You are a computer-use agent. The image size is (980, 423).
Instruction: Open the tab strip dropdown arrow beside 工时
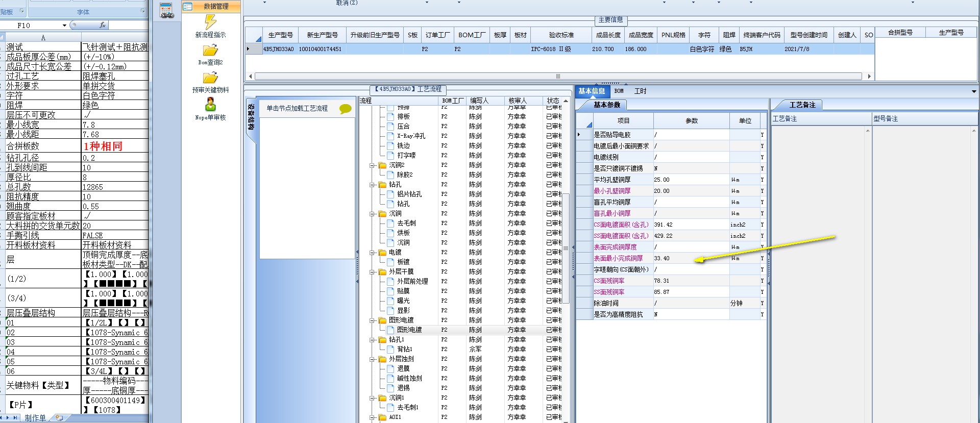coord(974,91)
